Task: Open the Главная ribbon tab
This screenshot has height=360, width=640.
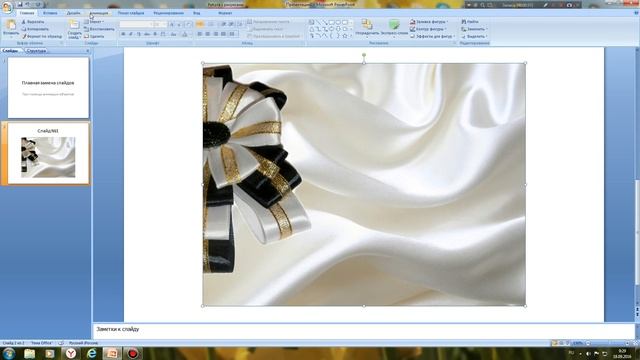Action: click(x=27, y=13)
